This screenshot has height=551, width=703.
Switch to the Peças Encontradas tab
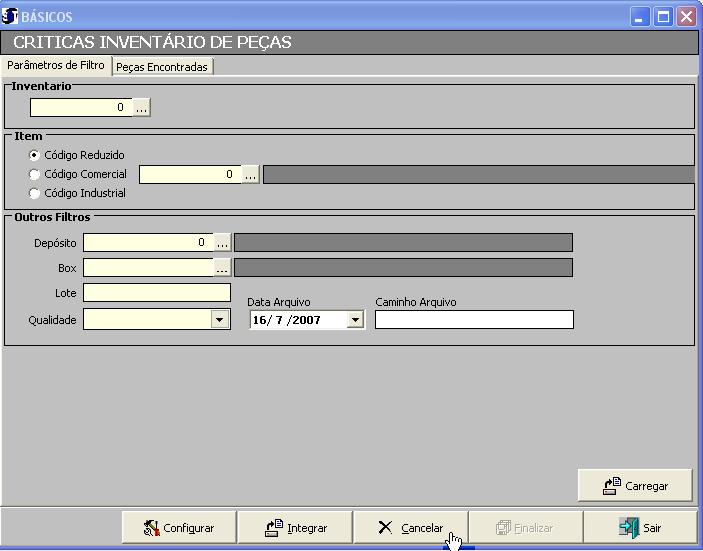tap(162, 67)
